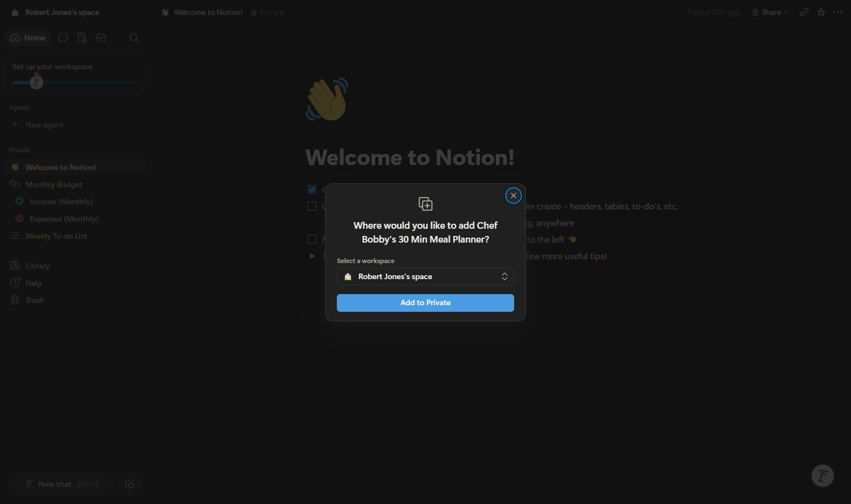Click the Trash bin icon
This screenshot has width=851, height=504.
[x=15, y=300]
